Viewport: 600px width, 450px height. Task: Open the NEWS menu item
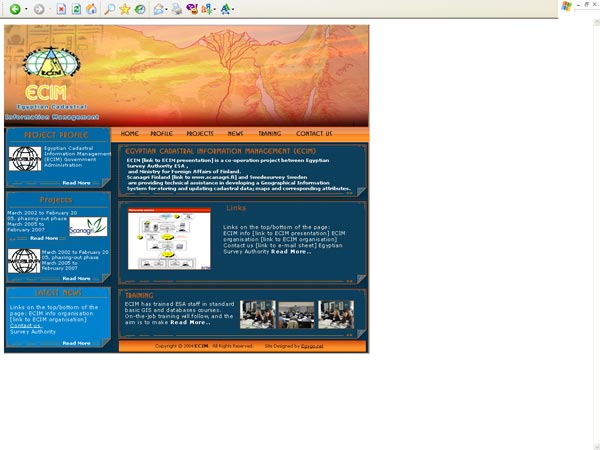pos(235,134)
